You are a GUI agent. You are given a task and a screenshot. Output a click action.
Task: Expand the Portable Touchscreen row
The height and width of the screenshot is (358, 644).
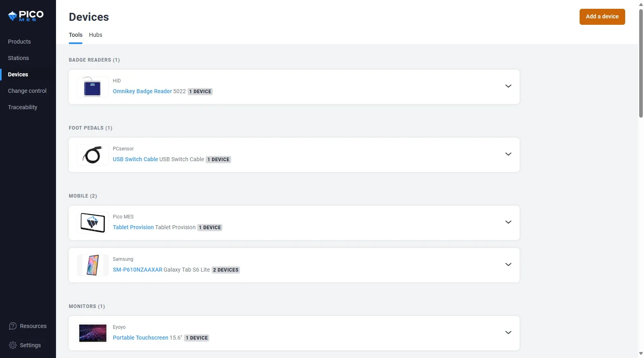(x=508, y=332)
